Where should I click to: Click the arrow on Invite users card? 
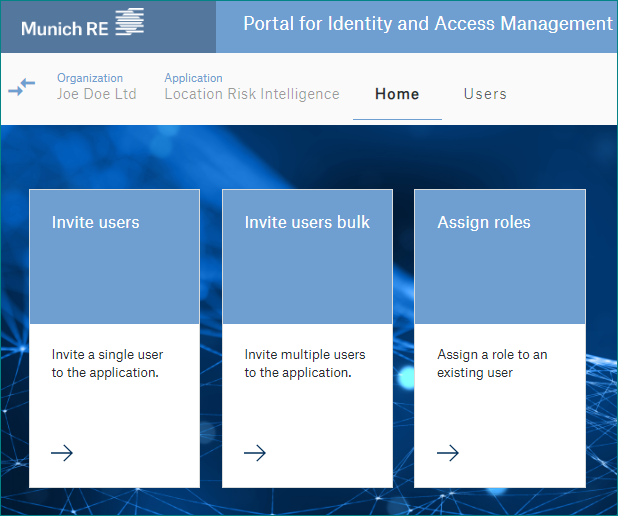[x=62, y=453]
